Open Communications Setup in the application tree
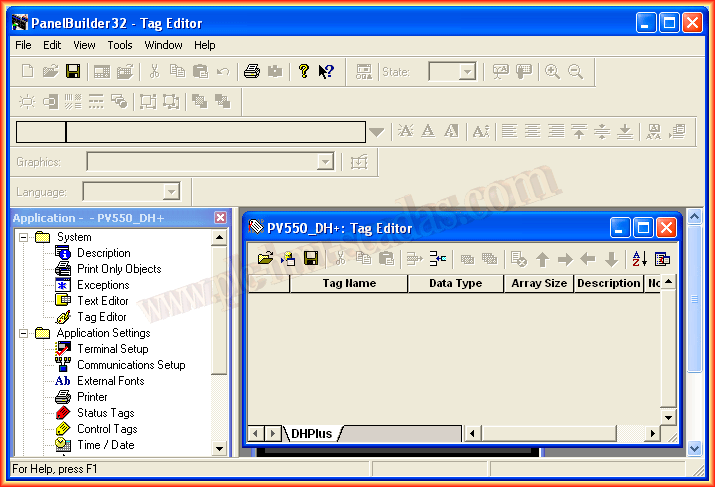 pos(131,365)
